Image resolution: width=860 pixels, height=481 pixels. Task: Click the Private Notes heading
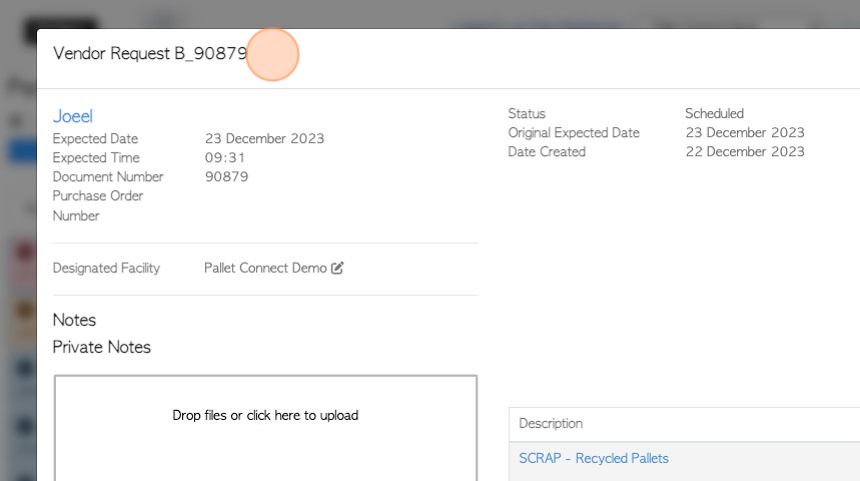[x=101, y=347]
